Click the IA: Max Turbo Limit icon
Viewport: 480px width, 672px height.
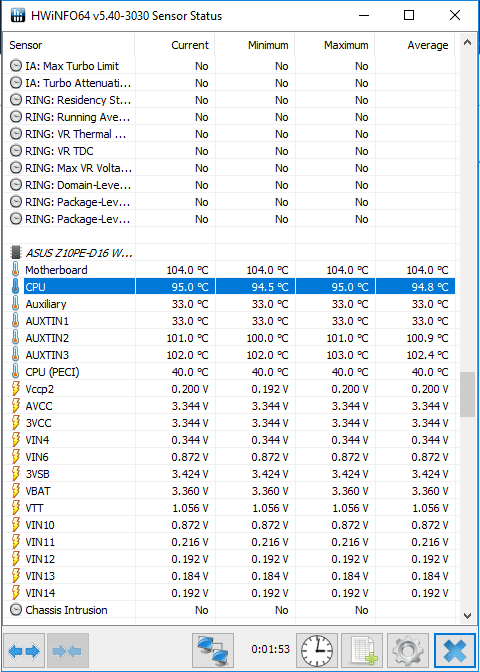[16, 66]
